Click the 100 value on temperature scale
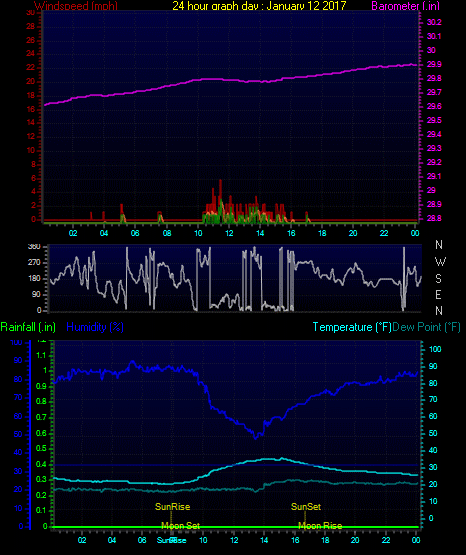Image resolution: width=466 pixels, height=555 pixels. (435, 349)
